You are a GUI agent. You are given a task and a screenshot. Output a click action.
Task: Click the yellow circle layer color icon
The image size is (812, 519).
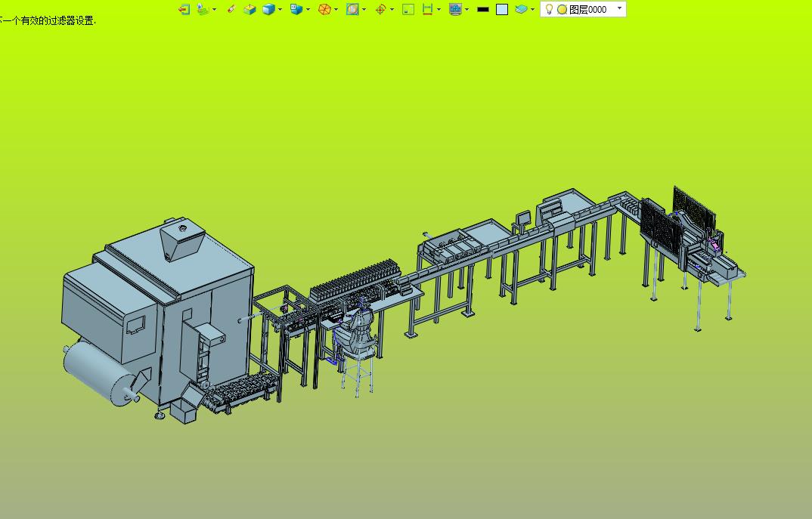[x=562, y=9]
